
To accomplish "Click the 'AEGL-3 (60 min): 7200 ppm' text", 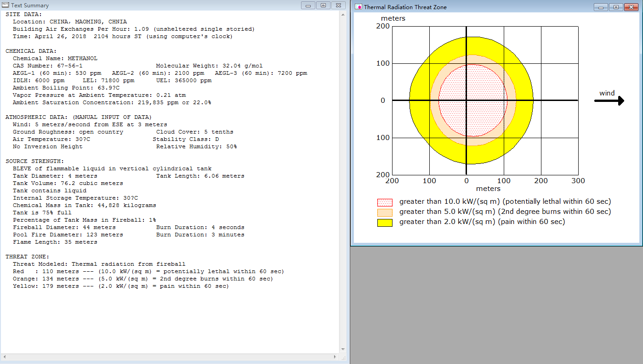I will [x=261, y=73].
